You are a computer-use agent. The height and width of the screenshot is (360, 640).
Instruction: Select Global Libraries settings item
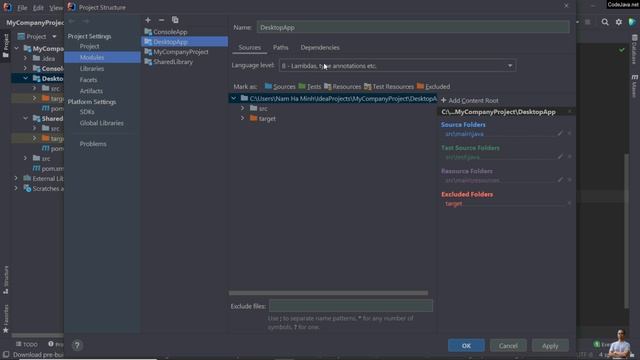[x=102, y=123]
